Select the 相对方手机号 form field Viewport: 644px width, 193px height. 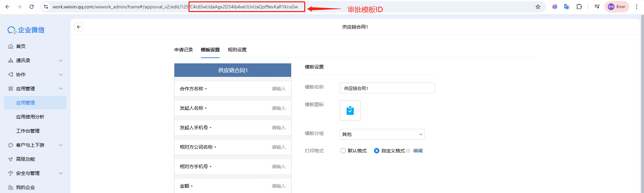(233, 166)
